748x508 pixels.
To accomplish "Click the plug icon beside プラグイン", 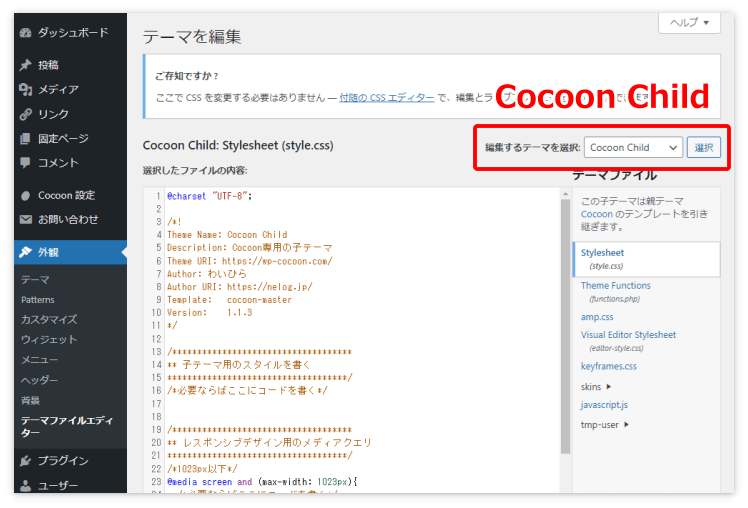I will click(x=26, y=460).
